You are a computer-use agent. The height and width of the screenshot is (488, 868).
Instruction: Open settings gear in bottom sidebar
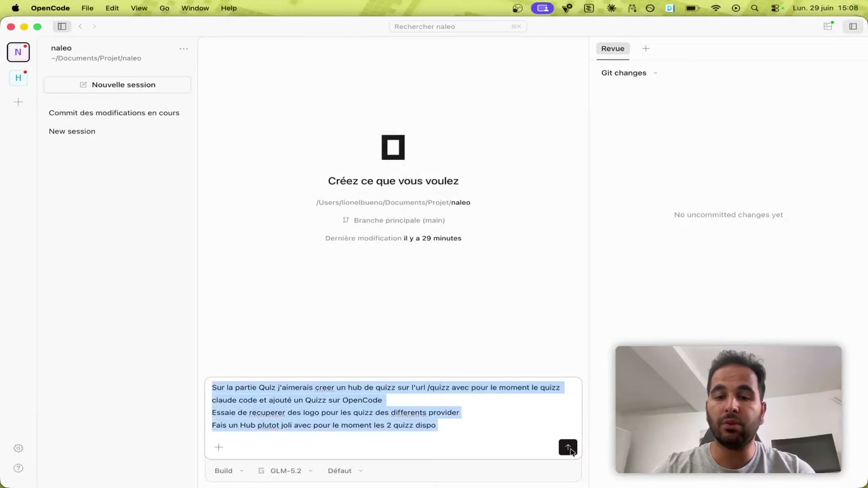(18, 448)
